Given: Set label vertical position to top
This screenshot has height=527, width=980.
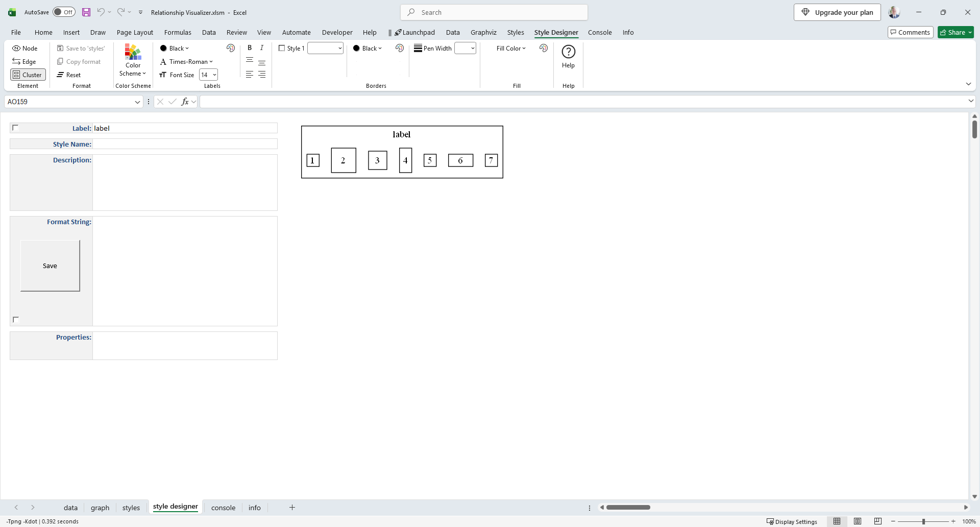Looking at the screenshot, I should (250, 61).
